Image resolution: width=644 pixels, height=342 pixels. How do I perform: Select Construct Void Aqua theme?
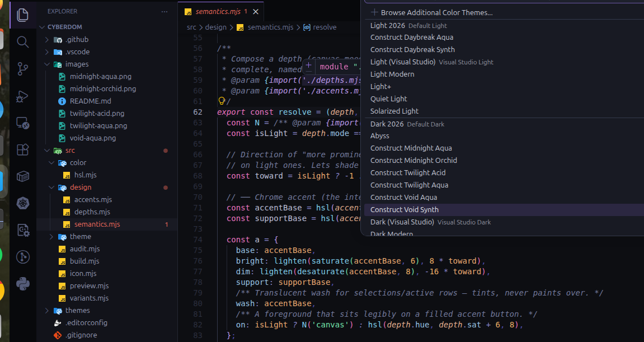tap(504, 198)
